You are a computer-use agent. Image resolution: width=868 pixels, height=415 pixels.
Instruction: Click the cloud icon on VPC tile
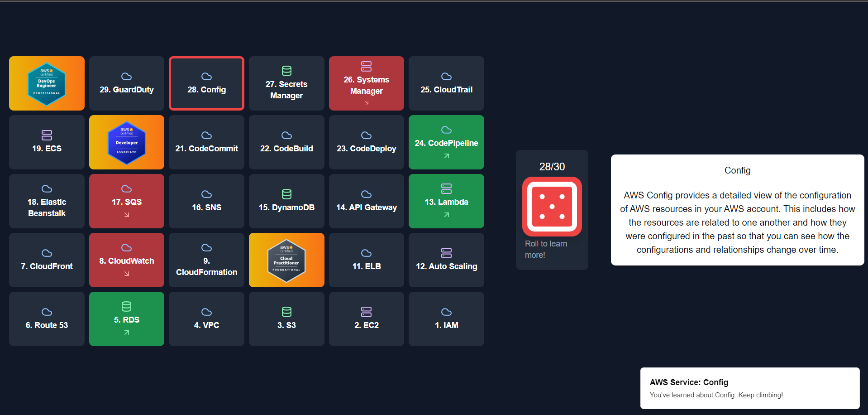point(206,312)
